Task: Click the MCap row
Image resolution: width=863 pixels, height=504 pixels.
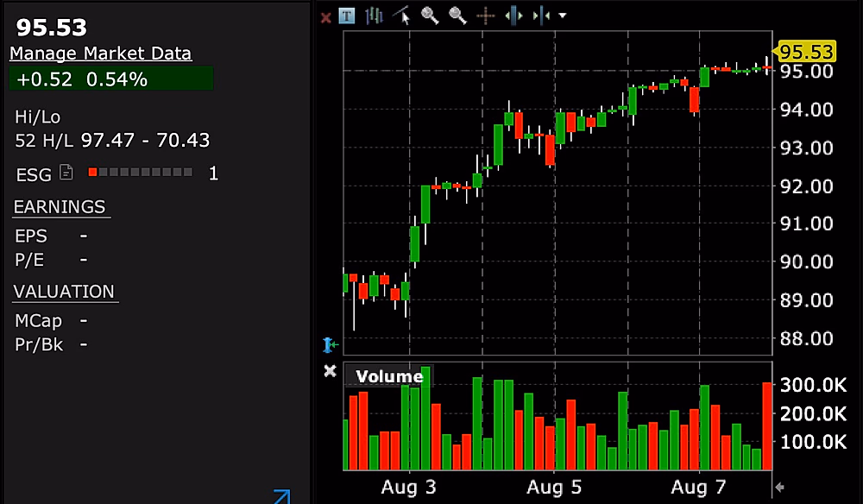Action: [51, 321]
